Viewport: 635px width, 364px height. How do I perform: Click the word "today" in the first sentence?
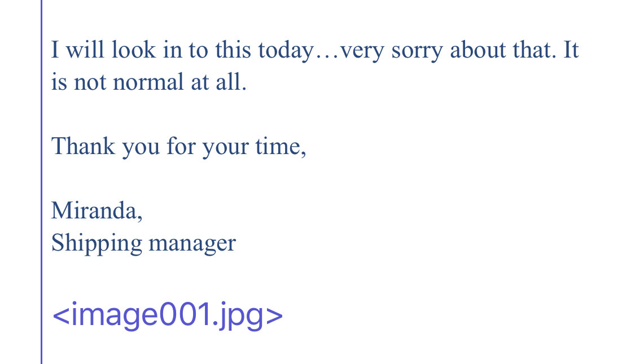click(286, 51)
